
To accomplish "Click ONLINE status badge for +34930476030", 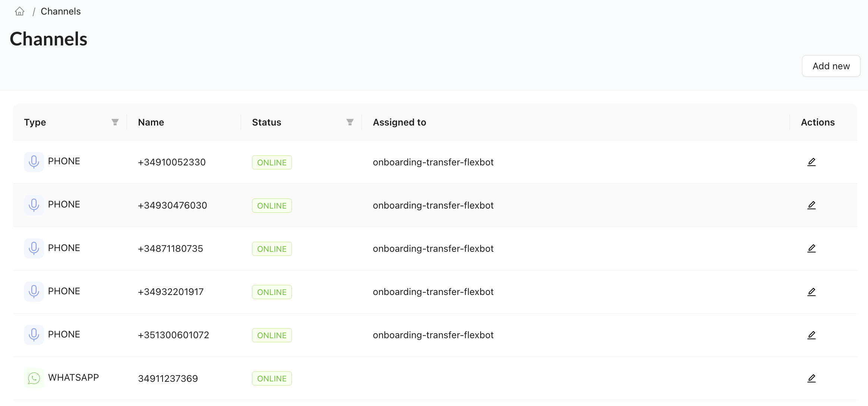I will point(272,206).
